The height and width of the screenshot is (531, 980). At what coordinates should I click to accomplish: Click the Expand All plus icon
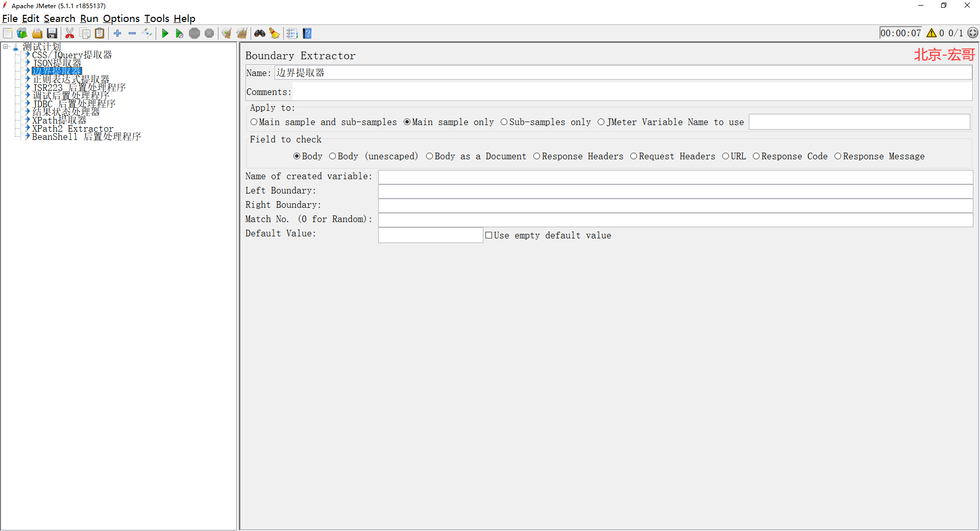[117, 33]
